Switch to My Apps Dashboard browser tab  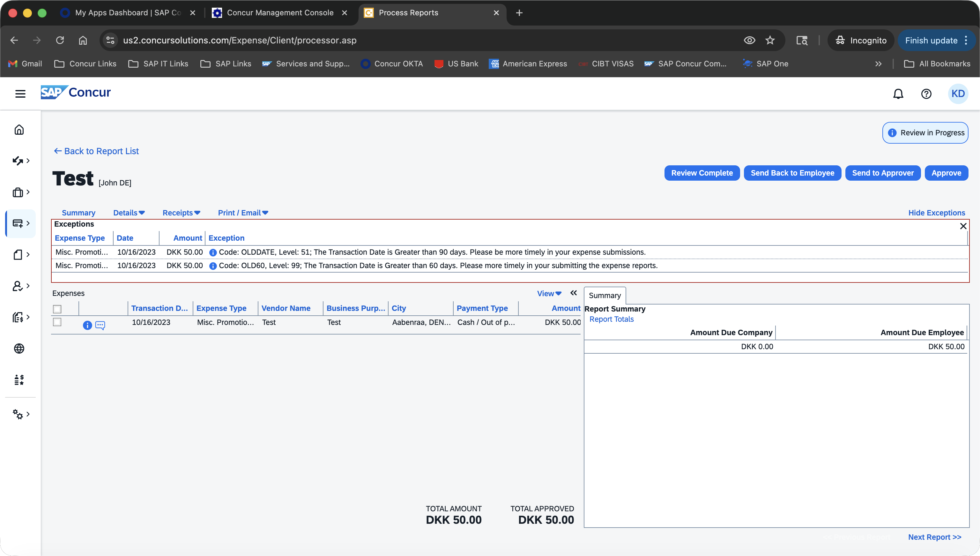click(128, 12)
